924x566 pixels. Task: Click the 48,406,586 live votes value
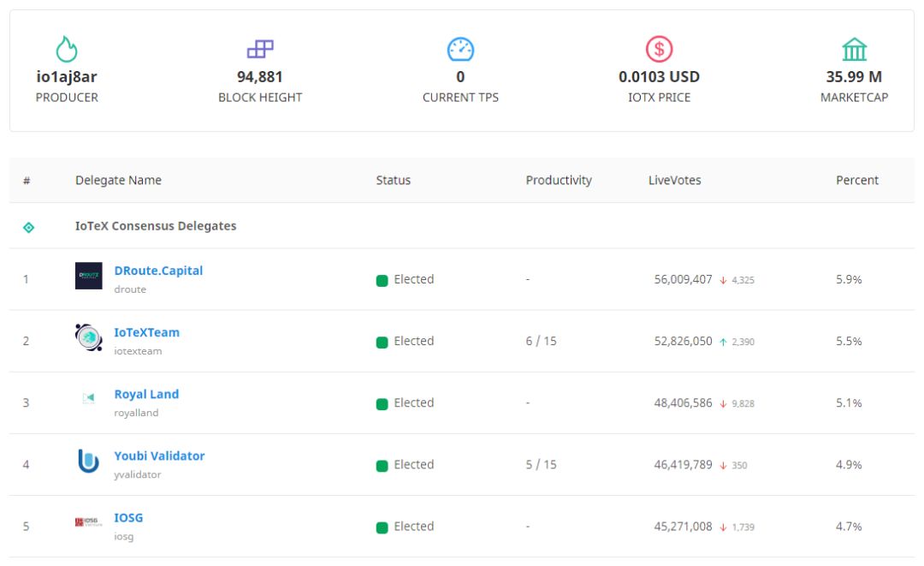coord(683,403)
